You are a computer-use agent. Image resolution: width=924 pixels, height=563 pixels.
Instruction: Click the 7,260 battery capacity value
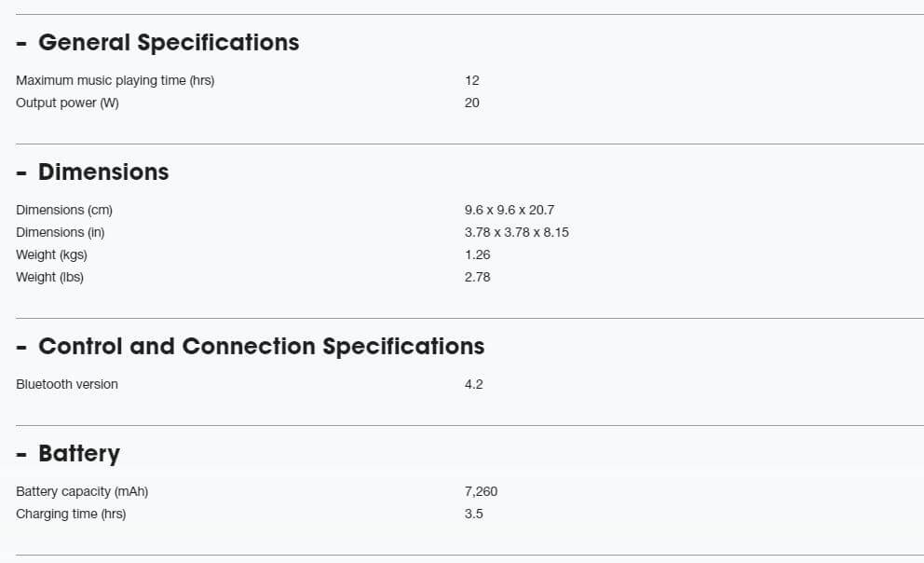click(481, 492)
